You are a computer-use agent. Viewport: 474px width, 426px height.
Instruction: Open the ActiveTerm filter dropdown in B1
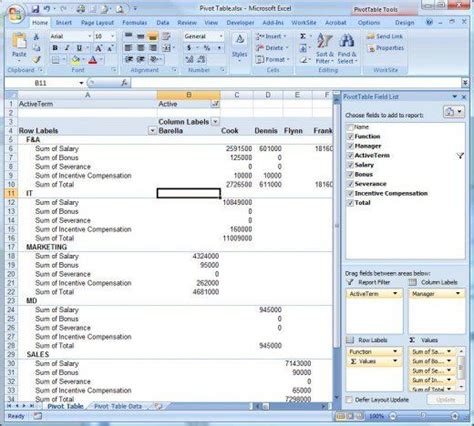point(215,104)
